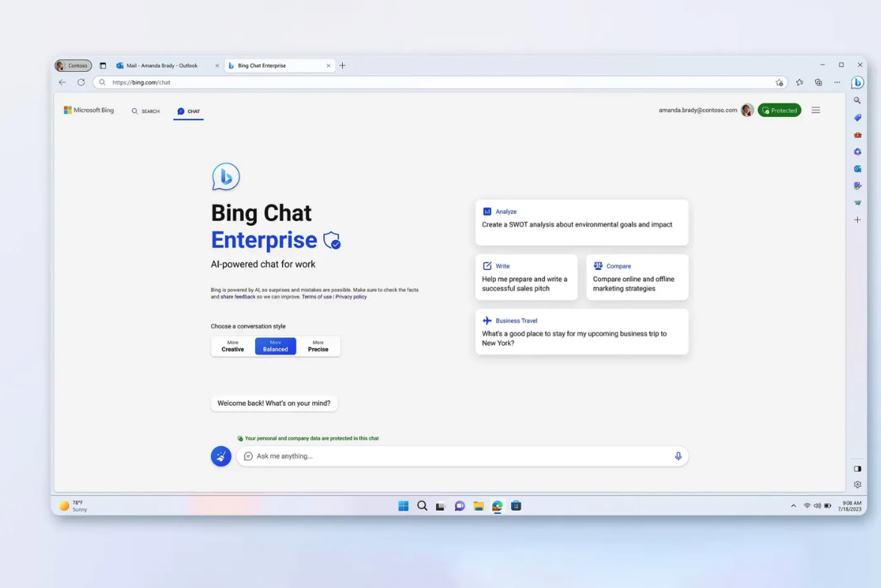881x588 pixels.
Task: Close the Mail - Amanda Brady tab
Action: [x=217, y=66]
